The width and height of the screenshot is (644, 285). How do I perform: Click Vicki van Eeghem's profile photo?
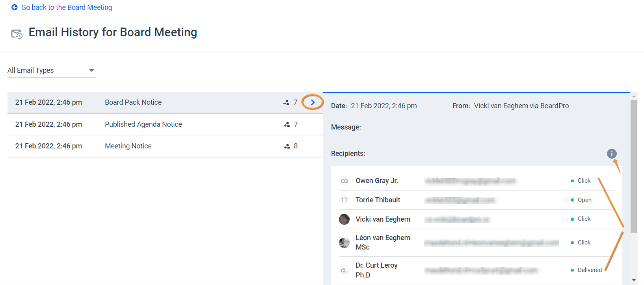click(x=344, y=219)
